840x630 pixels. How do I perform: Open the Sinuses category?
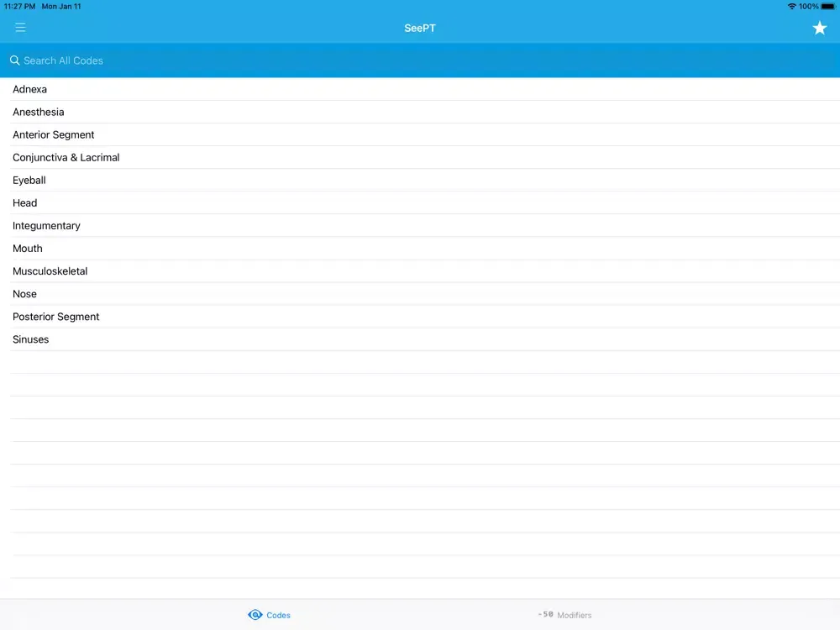(420, 339)
